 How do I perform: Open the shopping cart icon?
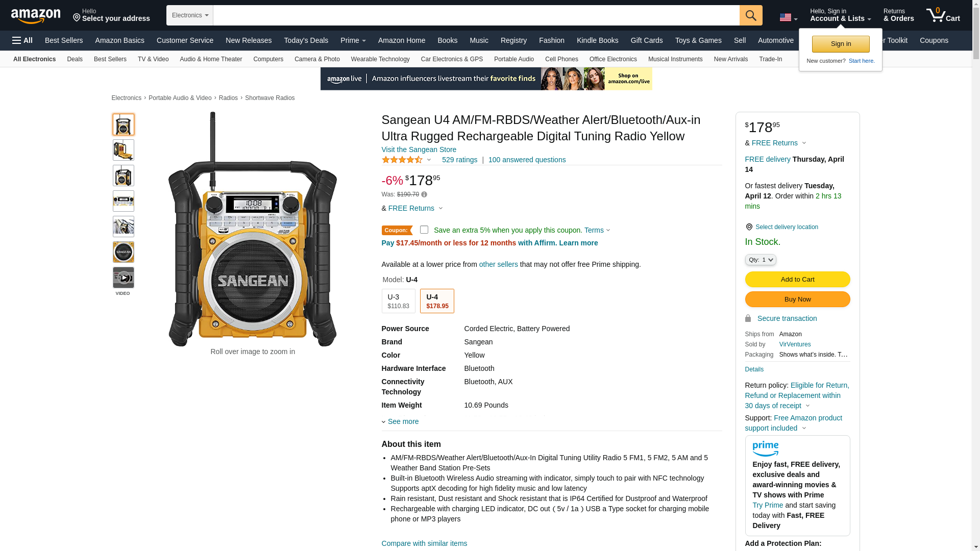[x=943, y=15]
